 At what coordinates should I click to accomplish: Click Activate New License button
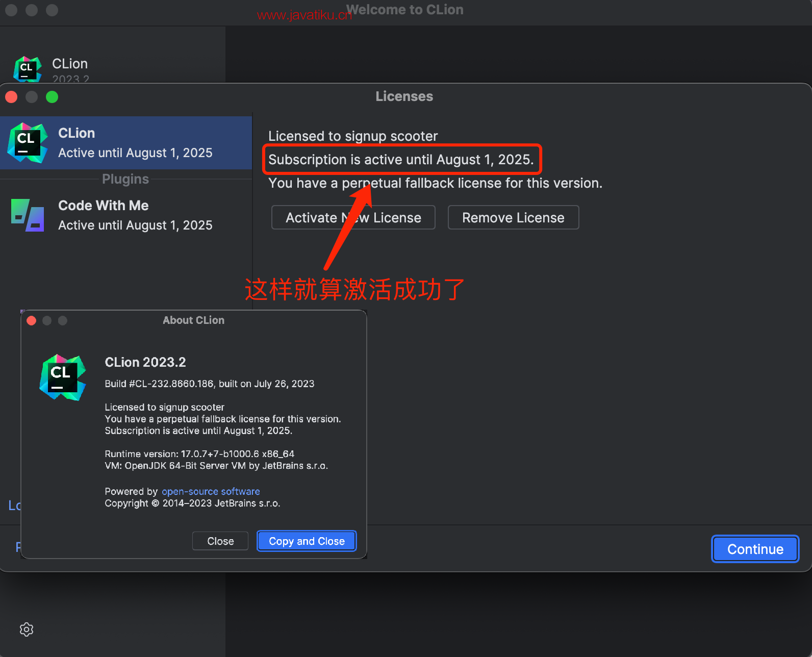click(x=353, y=218)
